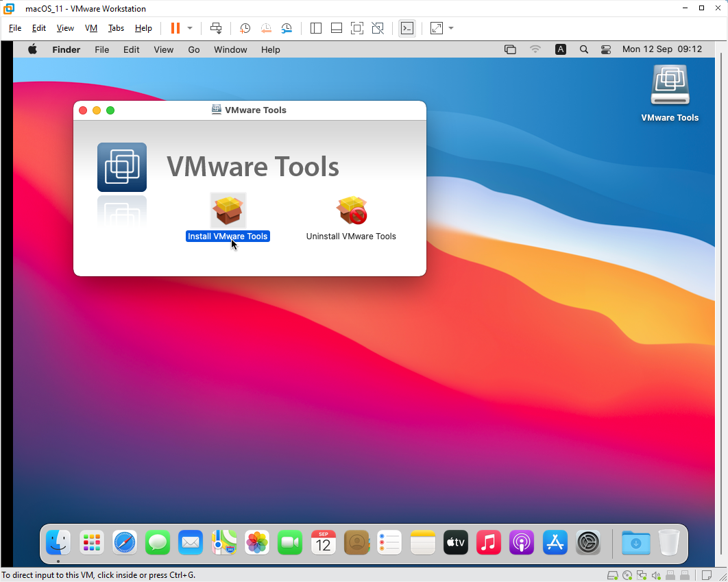Click the macOS screen mirroring menu bar icon
728x582 pixels.
click(x=510, y=49)
